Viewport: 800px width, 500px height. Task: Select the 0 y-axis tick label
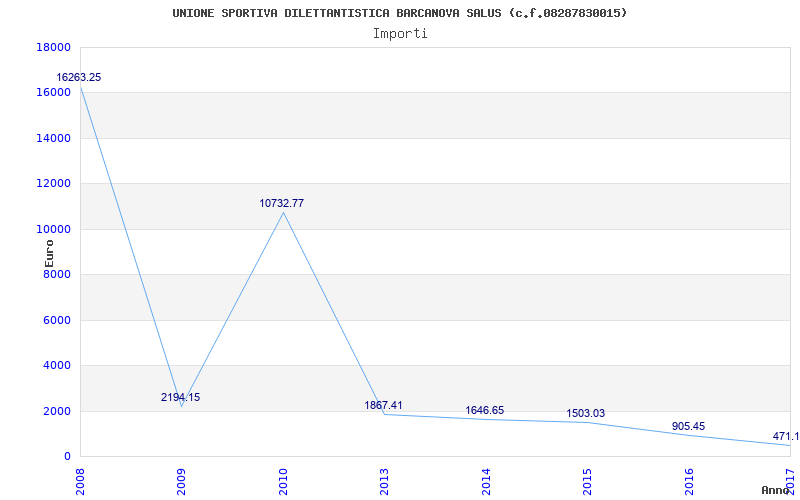pyautogui.click(x=67, y=456)
